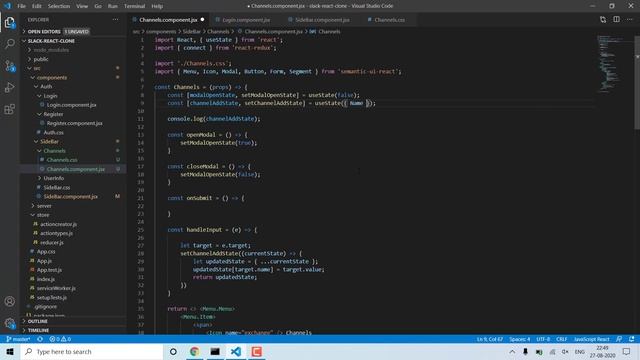
Task: Expand the Outline panel
Action: (x=38, y=321)
